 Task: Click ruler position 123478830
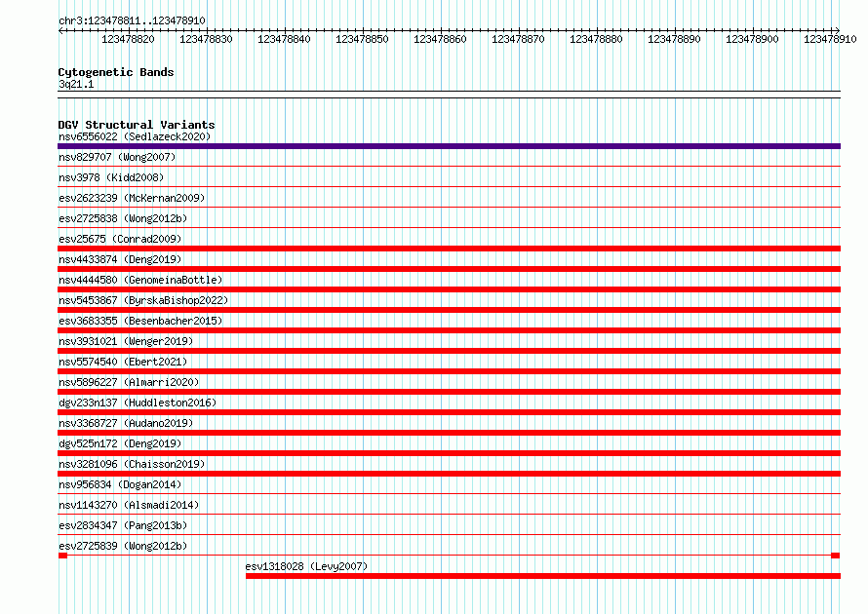point(207,39)
